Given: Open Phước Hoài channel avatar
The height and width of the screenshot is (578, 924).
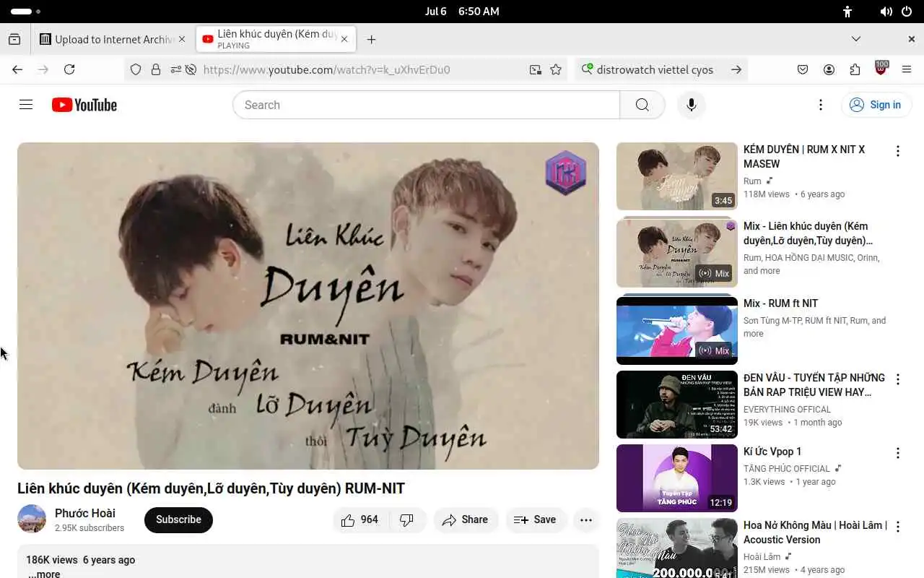Looking at the screenshot, I should 32,519.
